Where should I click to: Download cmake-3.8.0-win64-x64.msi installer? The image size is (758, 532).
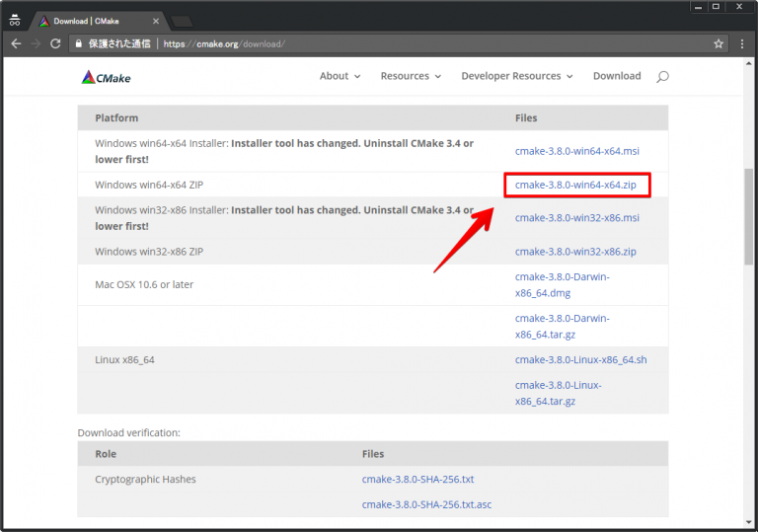pyautogui.click(x=577, y=151)
